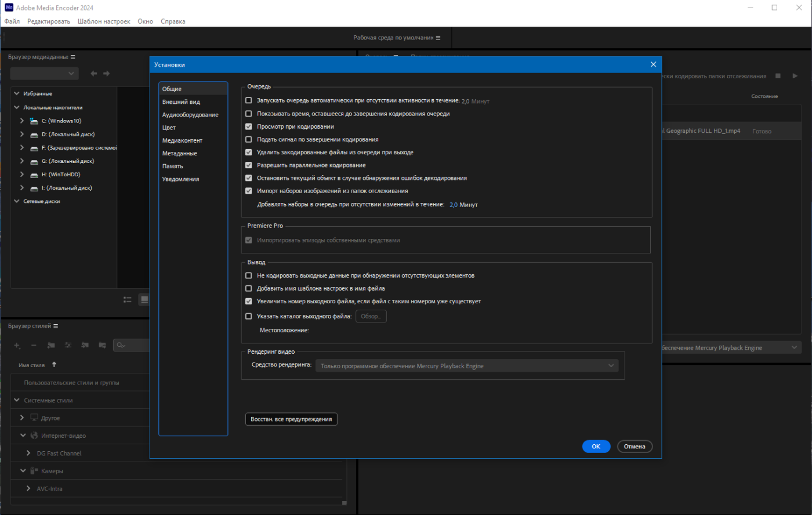Screen dimensions: 812x515
Task: Select the Аудиооборудование settings category
Action: pyautogui.click(x=190, y=115)
